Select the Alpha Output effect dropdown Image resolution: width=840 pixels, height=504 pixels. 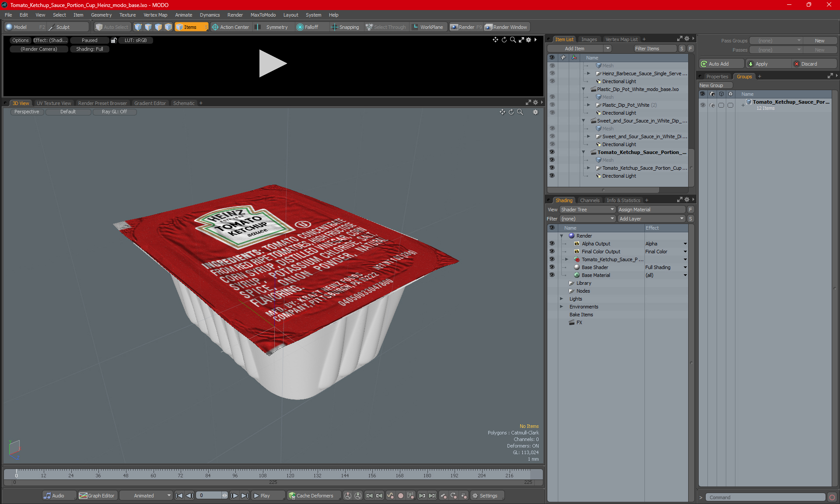686,244
